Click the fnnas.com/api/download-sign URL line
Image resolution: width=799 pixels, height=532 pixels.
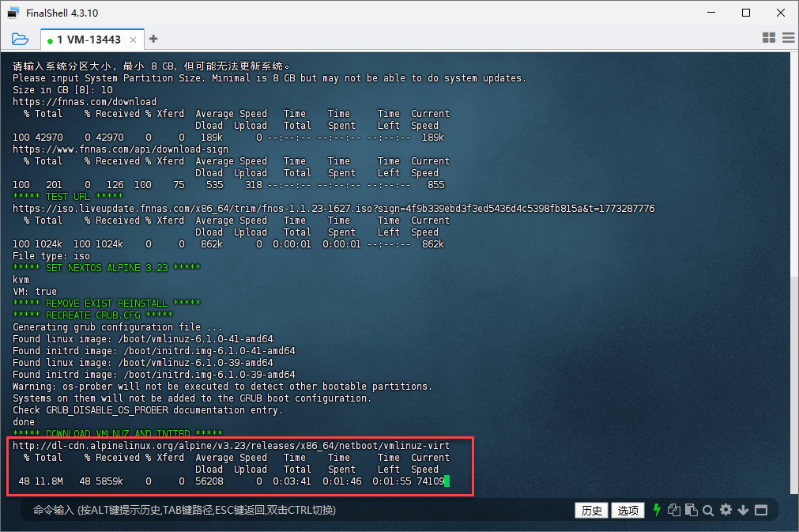pyautogui.click(x=121, y=149)
